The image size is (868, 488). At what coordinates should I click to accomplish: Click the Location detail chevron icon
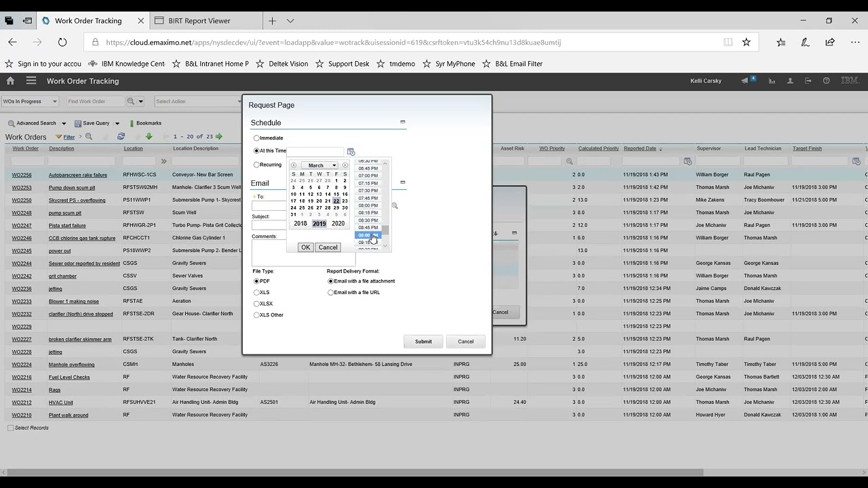point(163,161)
